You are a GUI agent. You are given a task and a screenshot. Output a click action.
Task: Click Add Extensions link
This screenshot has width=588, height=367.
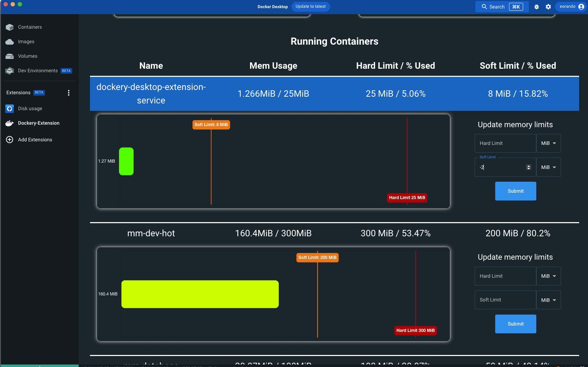tap(35, 140)
